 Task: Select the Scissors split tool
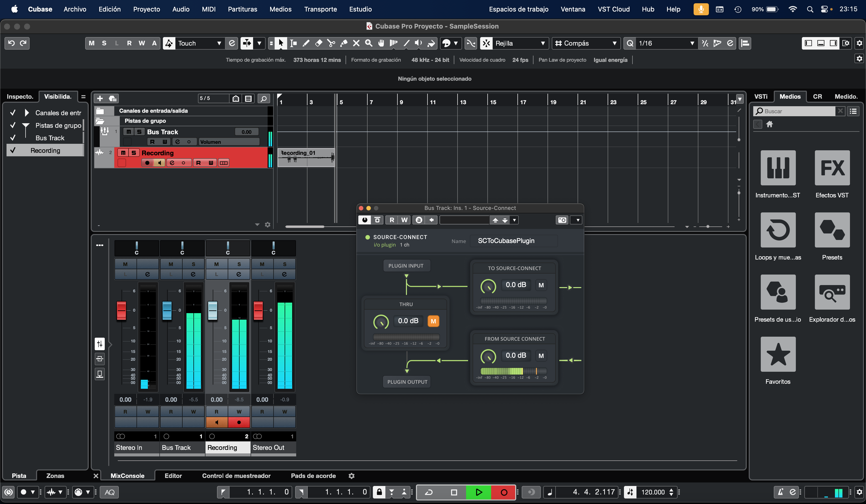click(x=331, y=43)
